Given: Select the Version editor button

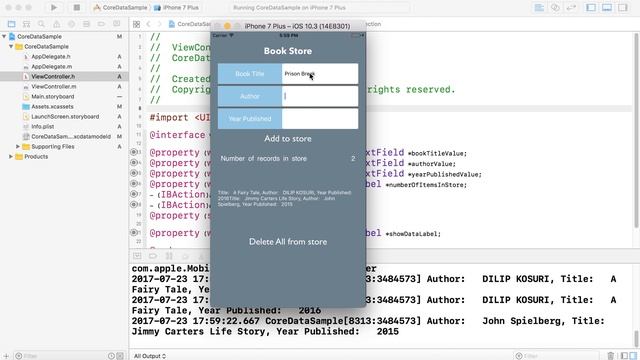Looking at the screenshot, I should point(571,7).
